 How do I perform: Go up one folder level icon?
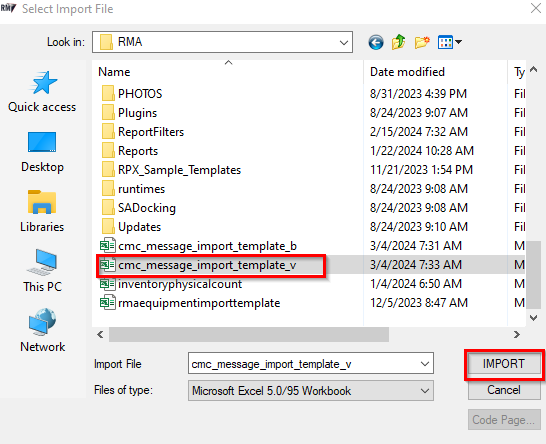pos(398,42)
